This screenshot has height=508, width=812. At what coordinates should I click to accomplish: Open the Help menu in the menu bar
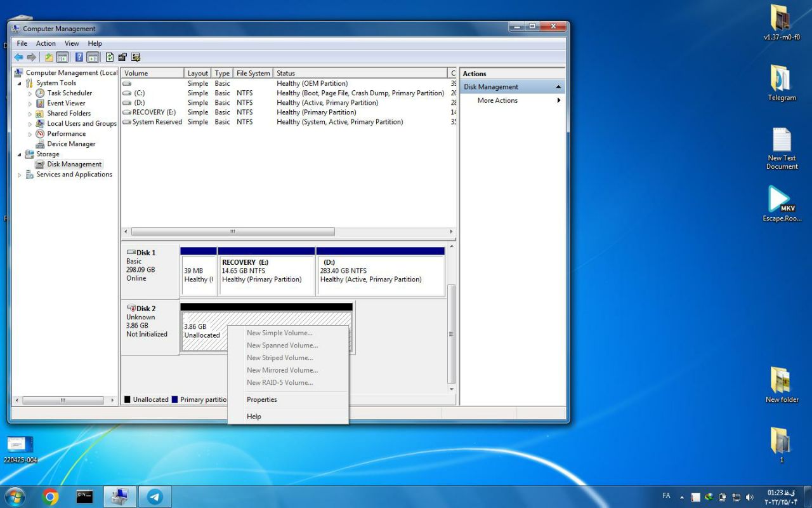point(95,43)
